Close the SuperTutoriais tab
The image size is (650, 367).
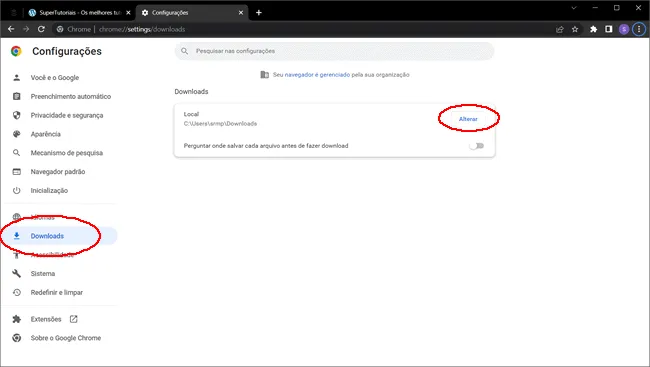[x=128, y=12]
